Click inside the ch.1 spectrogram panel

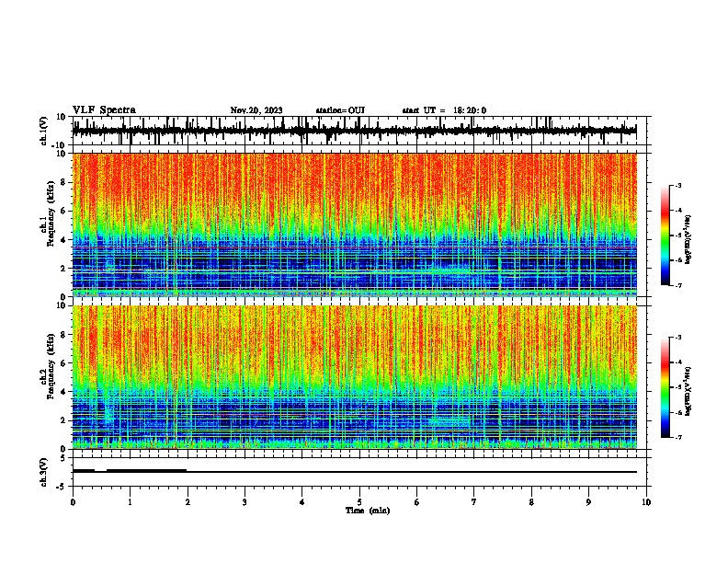[x=354, y=224]
